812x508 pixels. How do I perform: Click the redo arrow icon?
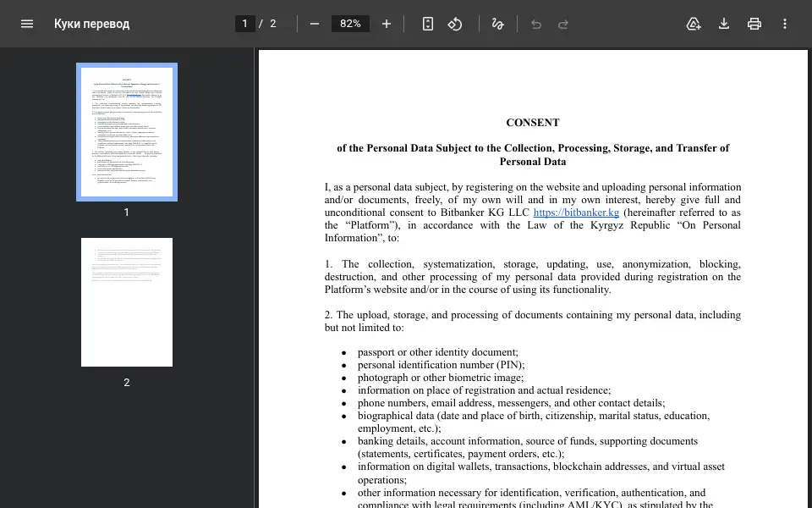(563, 24)
